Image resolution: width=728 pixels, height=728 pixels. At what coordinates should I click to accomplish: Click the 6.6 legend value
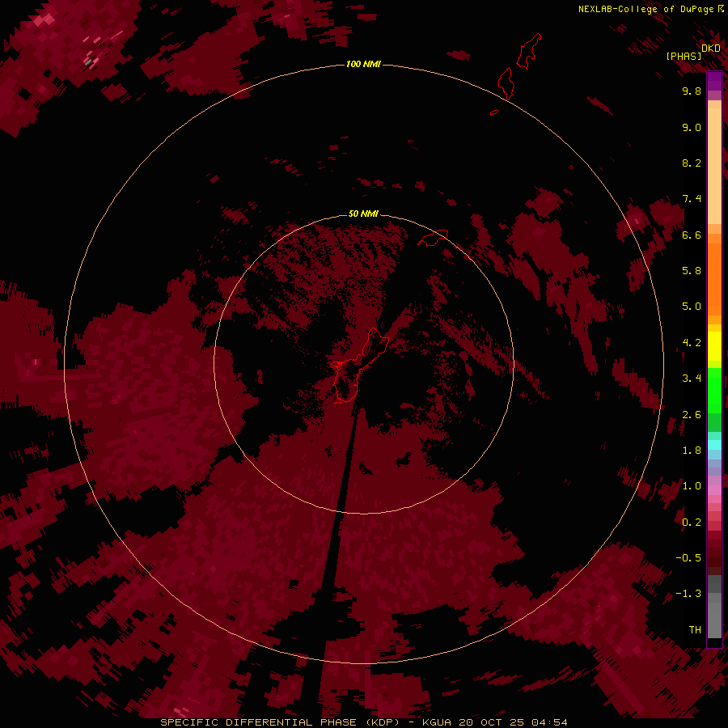(692, 235)
